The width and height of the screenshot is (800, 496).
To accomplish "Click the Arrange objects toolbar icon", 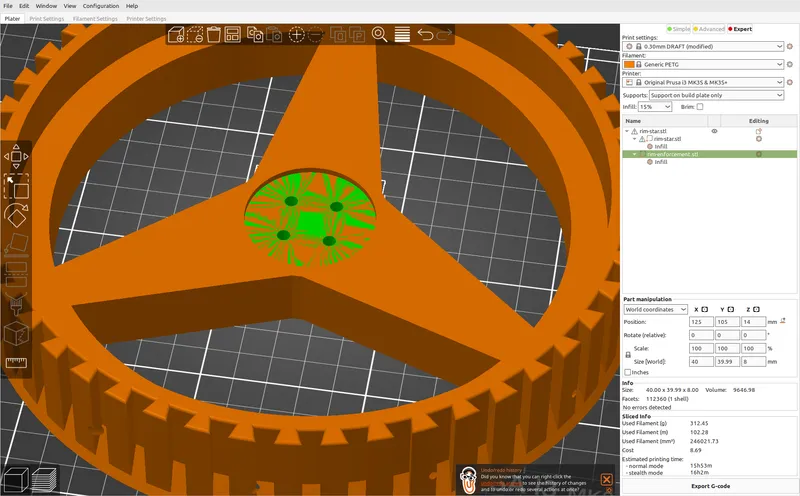I will 233,35.
